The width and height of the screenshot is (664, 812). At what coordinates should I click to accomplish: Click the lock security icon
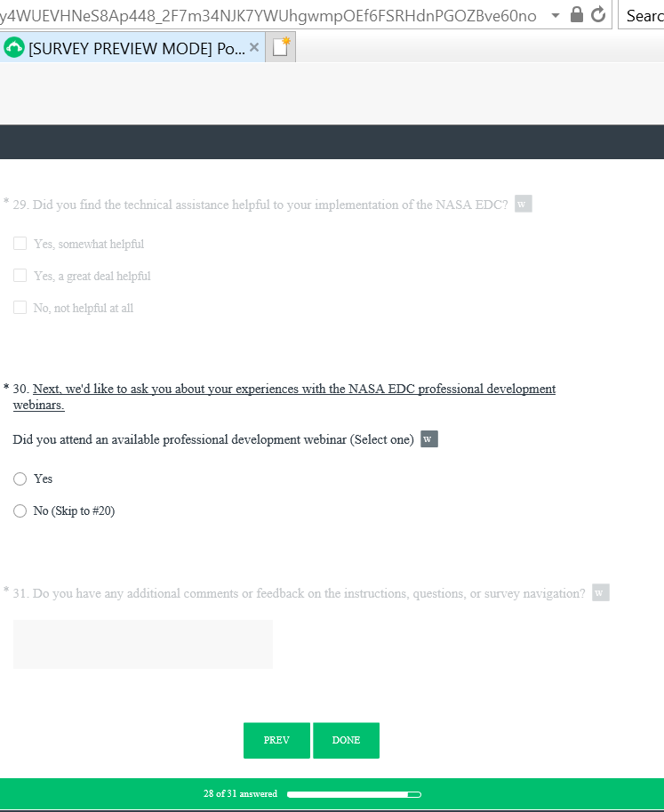[577, 15]
